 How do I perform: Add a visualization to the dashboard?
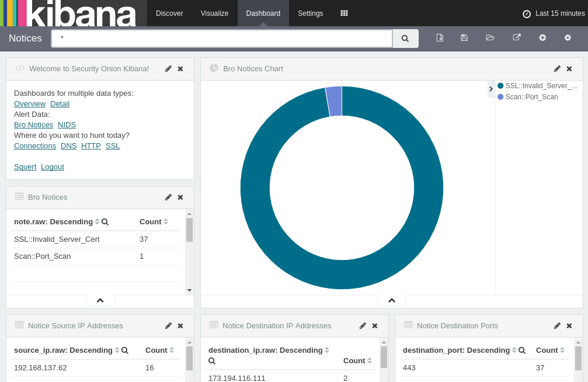tap(542, 37)
